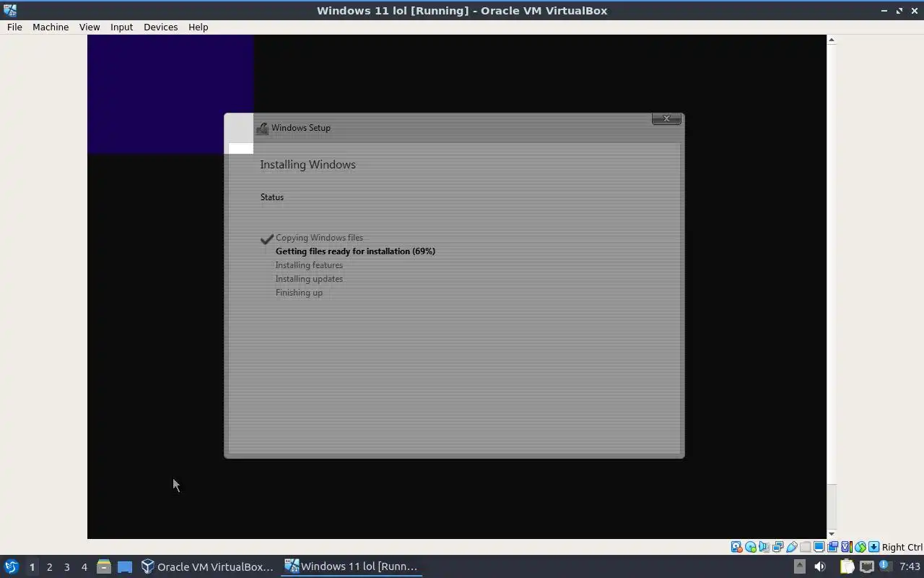This screenshot has height=578, width=924.
Task: Switch to workspace 4
Action: 84,567
